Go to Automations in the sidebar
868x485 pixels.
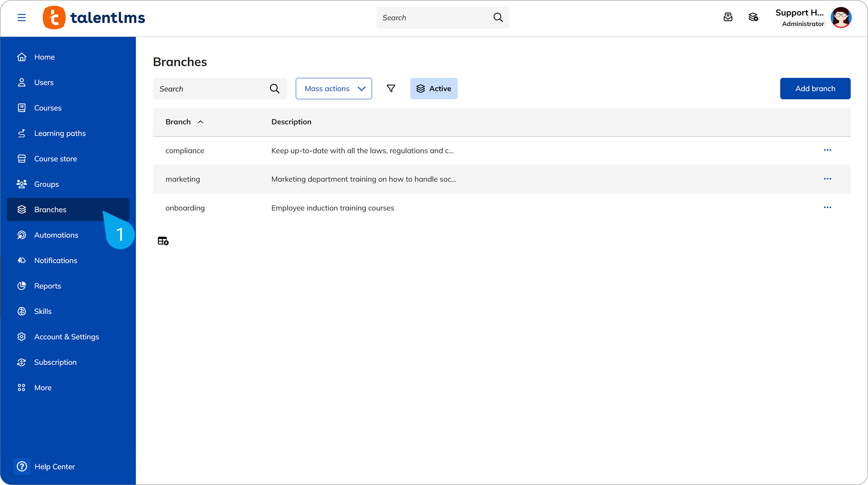[x=56, y=235]
